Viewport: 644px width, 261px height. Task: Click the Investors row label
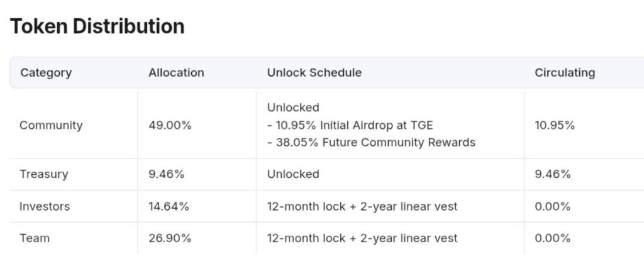[x=45, y=206]
